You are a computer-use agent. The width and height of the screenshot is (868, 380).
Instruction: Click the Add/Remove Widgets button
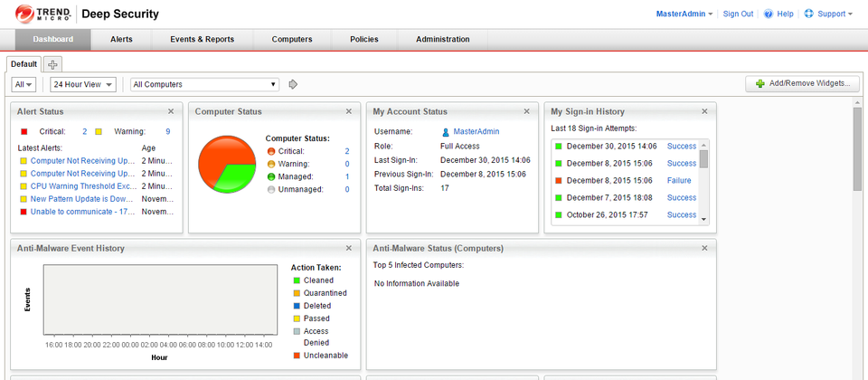802,83
